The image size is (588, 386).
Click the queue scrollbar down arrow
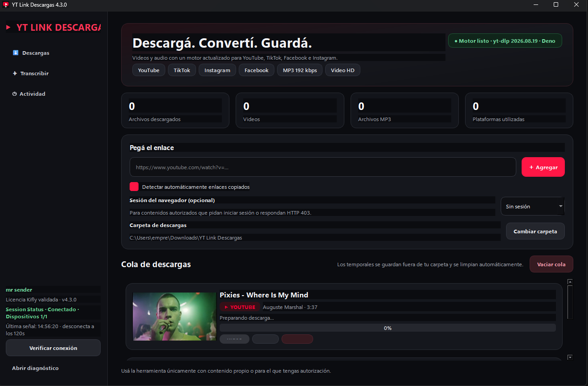(x=570, y=357)
